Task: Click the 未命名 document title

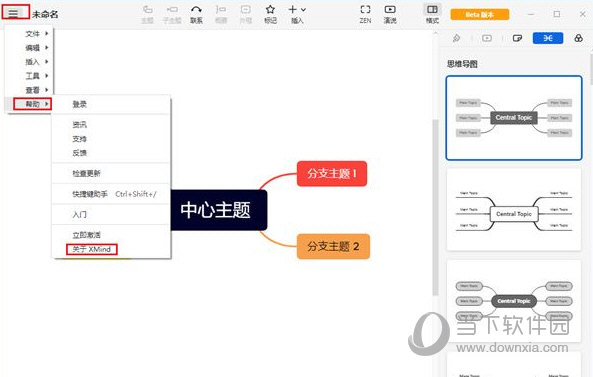Action: [x=45, y=14]
